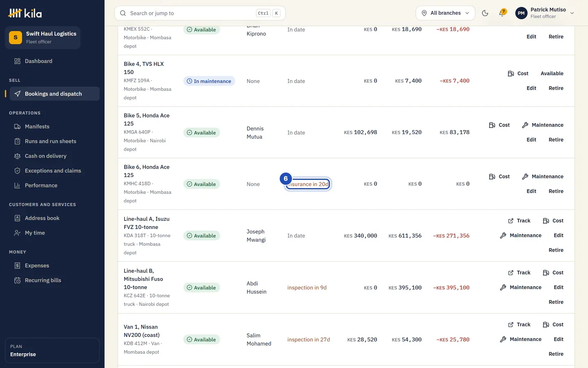588x368 pixels.
Task: Retire Line-haul B Mitsubishi Fuso
Action: (556, 302)
